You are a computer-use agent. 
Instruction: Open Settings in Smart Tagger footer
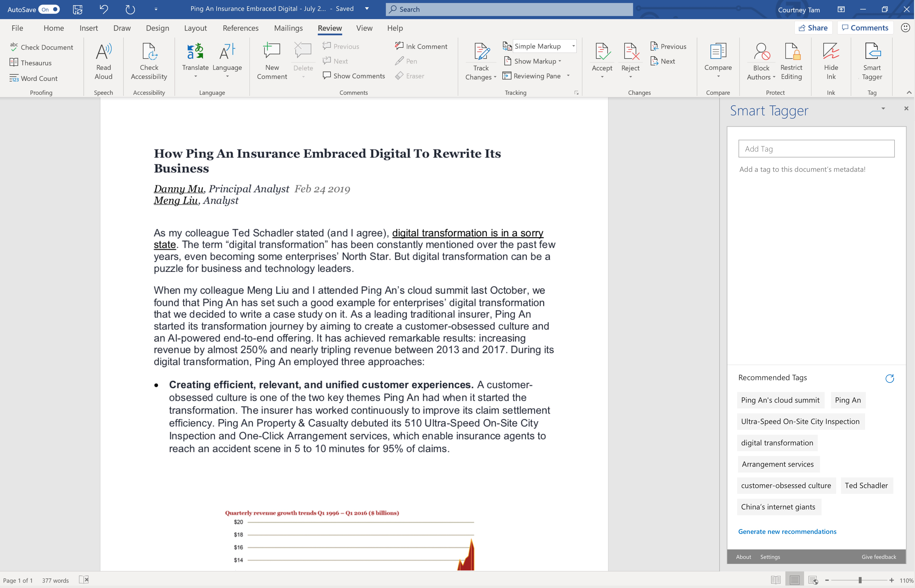(770, 557)
